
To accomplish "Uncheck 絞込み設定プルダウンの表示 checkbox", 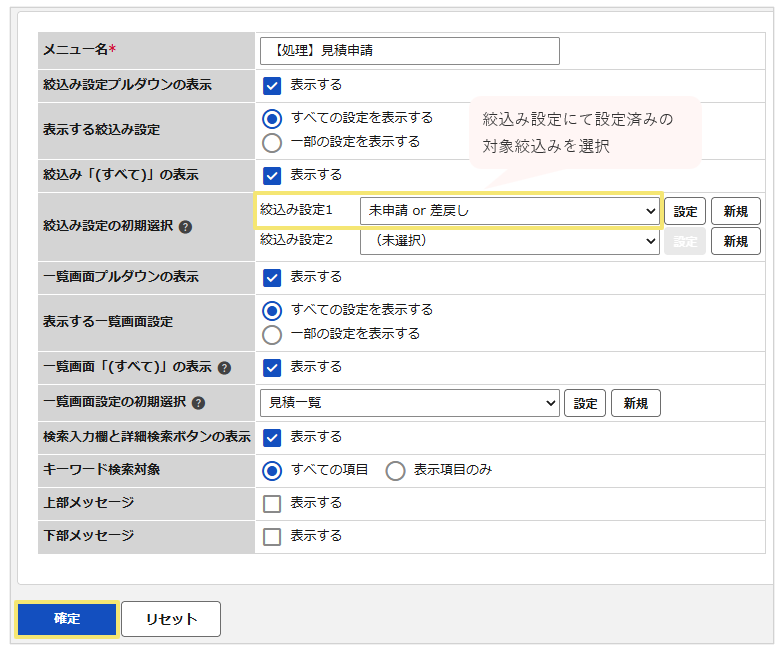I will (272, 86).
